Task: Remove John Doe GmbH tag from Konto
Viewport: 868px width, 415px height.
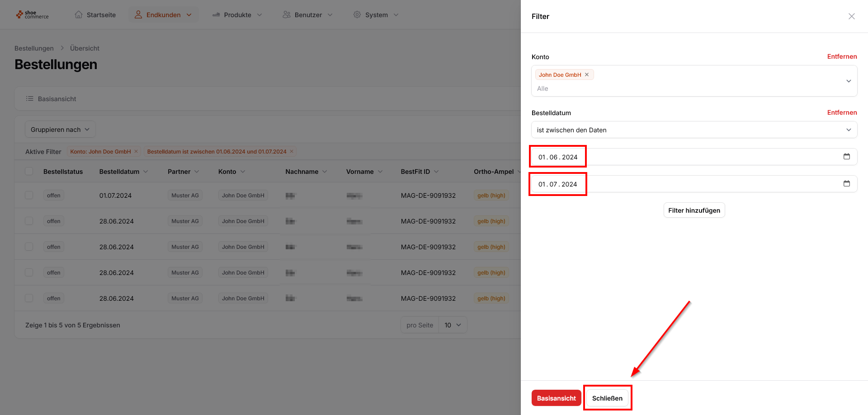Action: coord(587,75)
